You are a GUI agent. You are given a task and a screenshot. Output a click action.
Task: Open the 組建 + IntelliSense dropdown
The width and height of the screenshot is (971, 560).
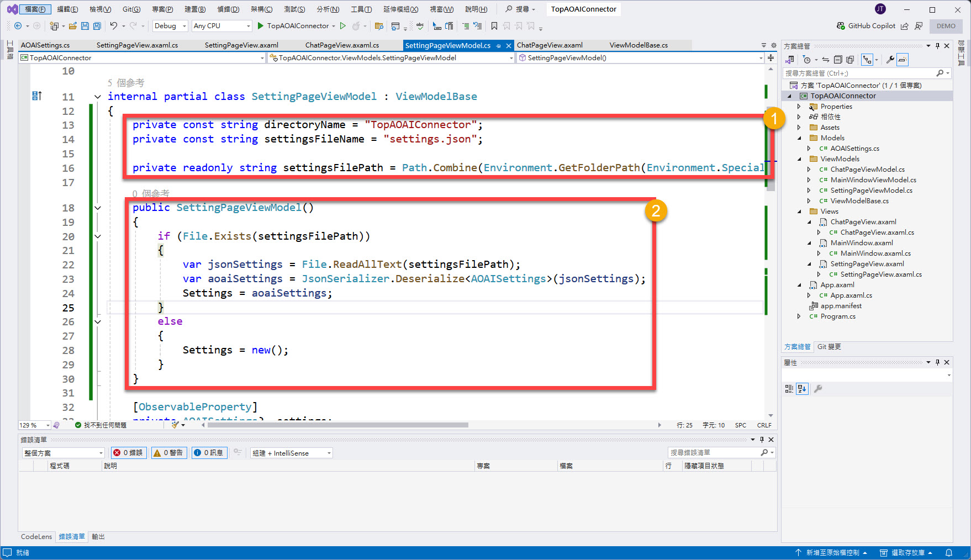click(292, 453)
